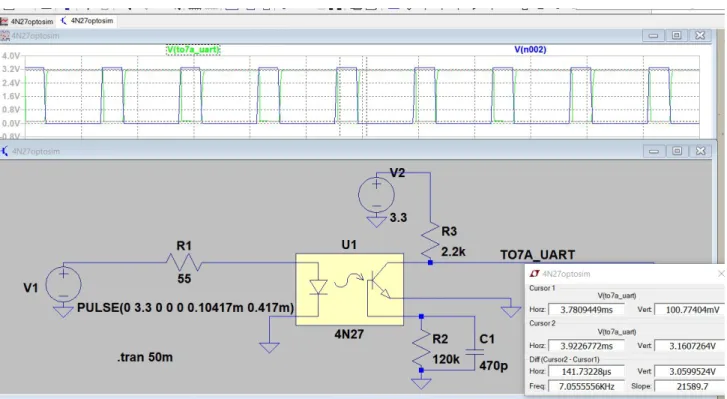Image resolution: width=727 pixels, height=399 pixels.
Task: Click Cursor 1 Horz field 3.7809449ms
Action: [x=586, y=310]
